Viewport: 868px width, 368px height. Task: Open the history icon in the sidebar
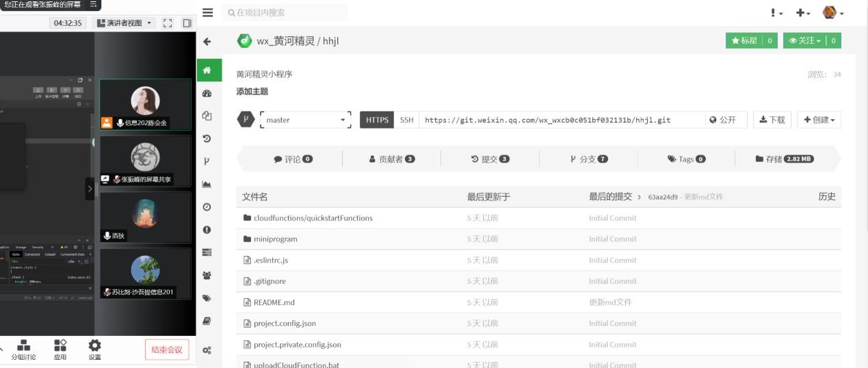coord(207,138)
